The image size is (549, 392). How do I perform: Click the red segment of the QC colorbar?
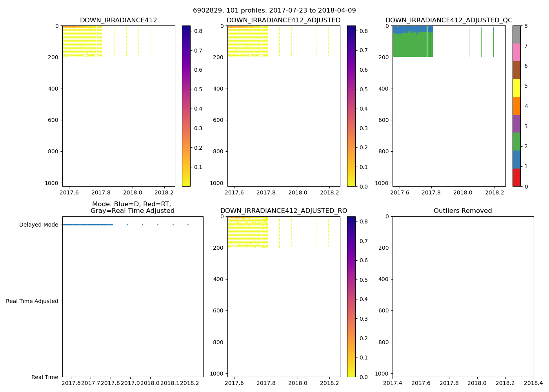516,178
